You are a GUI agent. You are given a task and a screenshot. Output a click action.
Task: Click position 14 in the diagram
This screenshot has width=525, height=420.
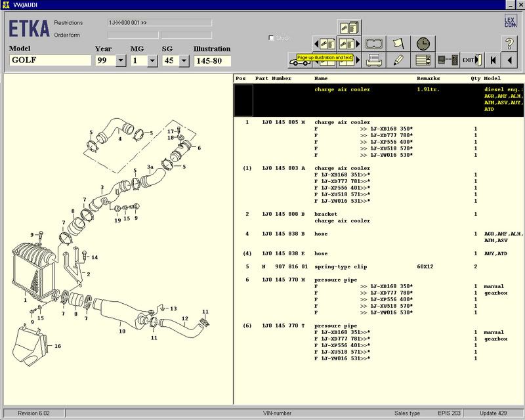(x=94, y=257)
